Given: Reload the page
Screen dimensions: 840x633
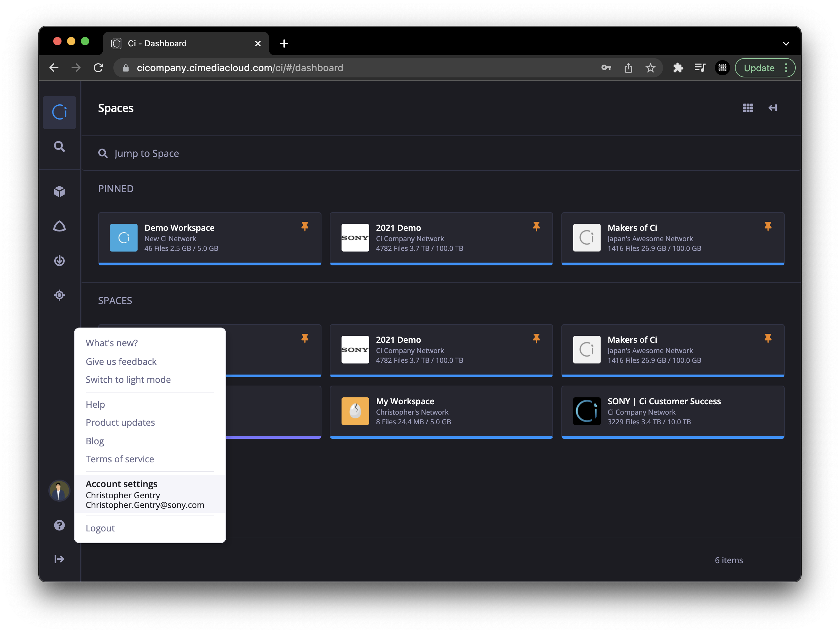Looking at the screenshot, I should (x=99, y=68).
